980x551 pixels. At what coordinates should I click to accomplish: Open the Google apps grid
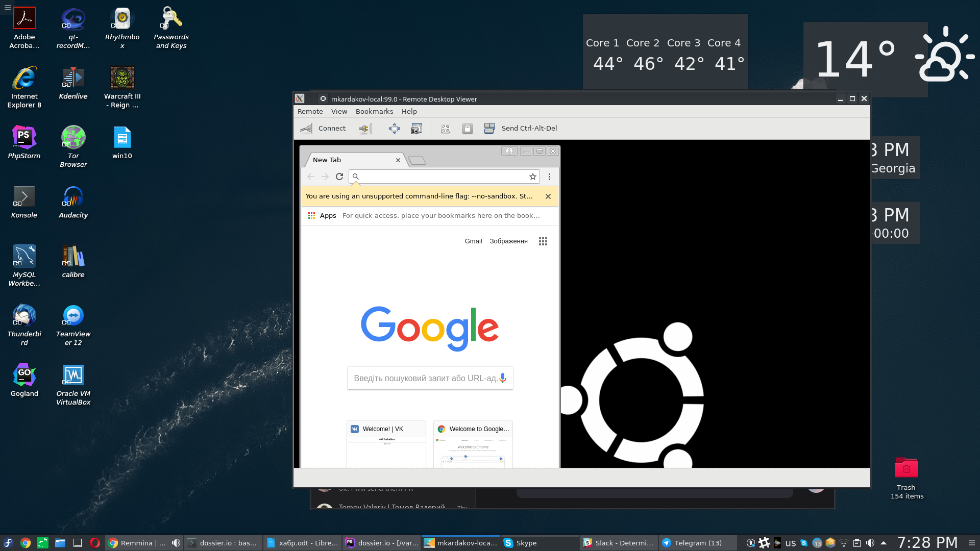(x=543, y=241)
